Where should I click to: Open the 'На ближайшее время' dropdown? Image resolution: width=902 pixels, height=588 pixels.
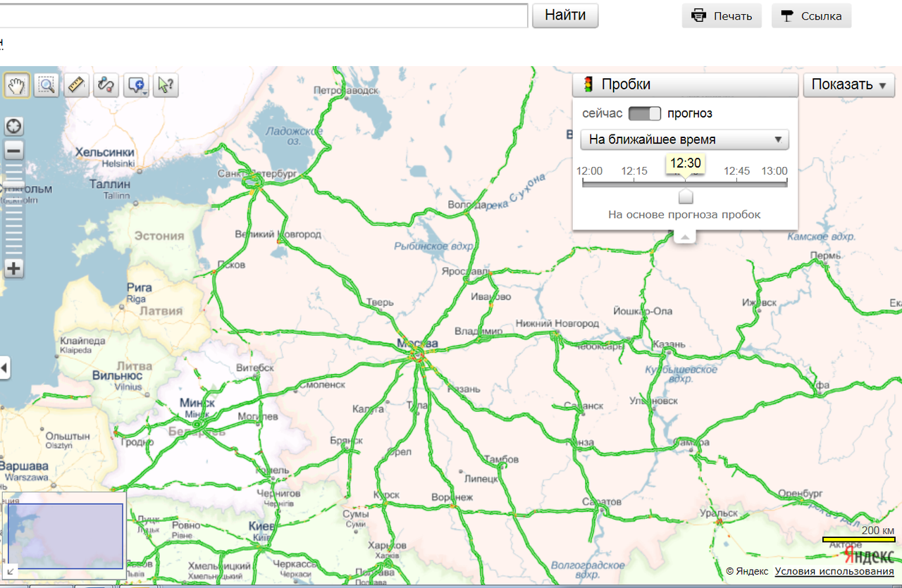click(x=684, y=140)
